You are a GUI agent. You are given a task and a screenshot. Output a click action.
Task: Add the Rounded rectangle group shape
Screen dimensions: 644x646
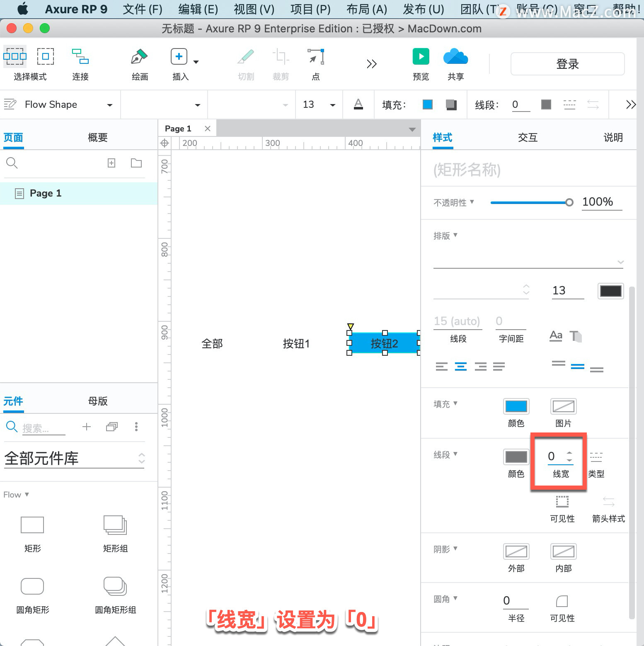click(115, 586)
